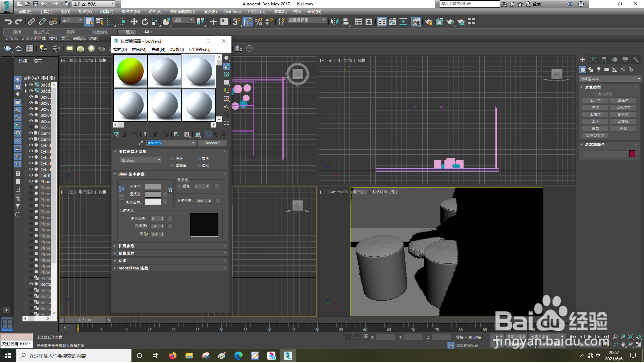The width and height of the screenshot is (644, 363).
Task: Click the Undo arrow icon
Action: click(x=8, y=22)
